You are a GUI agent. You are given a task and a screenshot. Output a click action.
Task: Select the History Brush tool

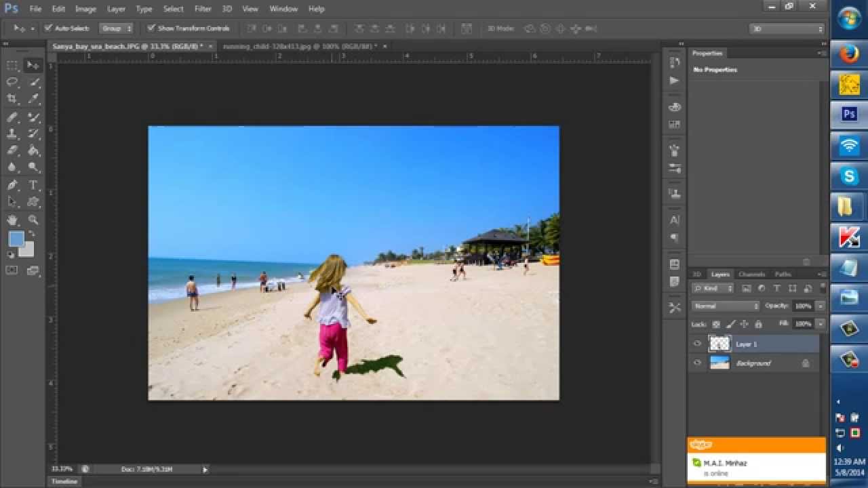(33, 134)
